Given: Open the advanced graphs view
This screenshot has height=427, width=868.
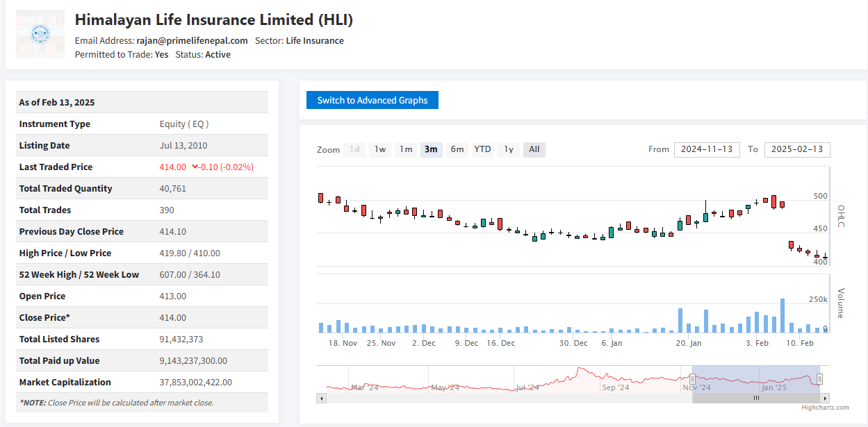Looking at the screenshot, I should click(x=372, y=100).
